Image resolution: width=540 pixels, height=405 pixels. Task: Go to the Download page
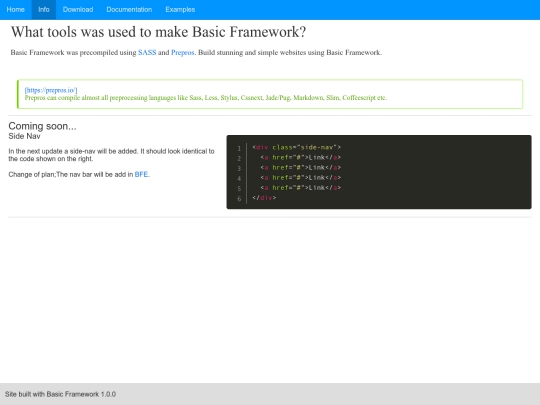click(78, 10)
